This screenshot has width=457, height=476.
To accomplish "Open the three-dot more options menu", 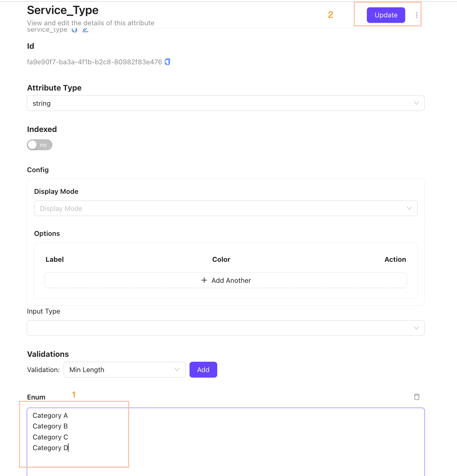I will [416, 15].
